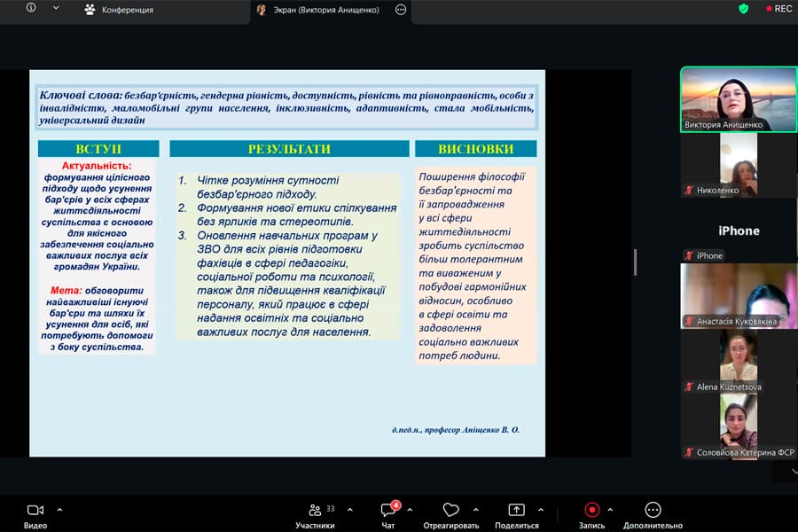Click the REC recording indicator
Screen dimensions: 798x532
pyautogui.click(x=778, y=9)
